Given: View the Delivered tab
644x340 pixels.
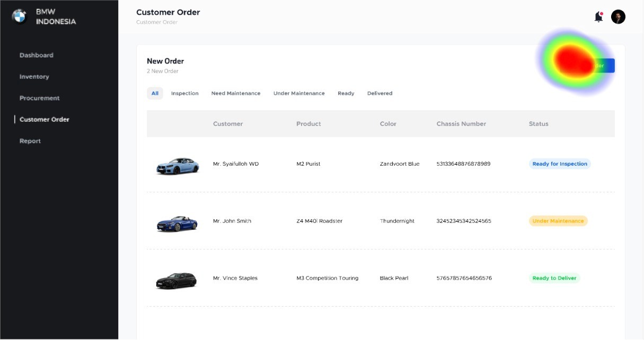Looking at the screenshot, I should 380,93.
